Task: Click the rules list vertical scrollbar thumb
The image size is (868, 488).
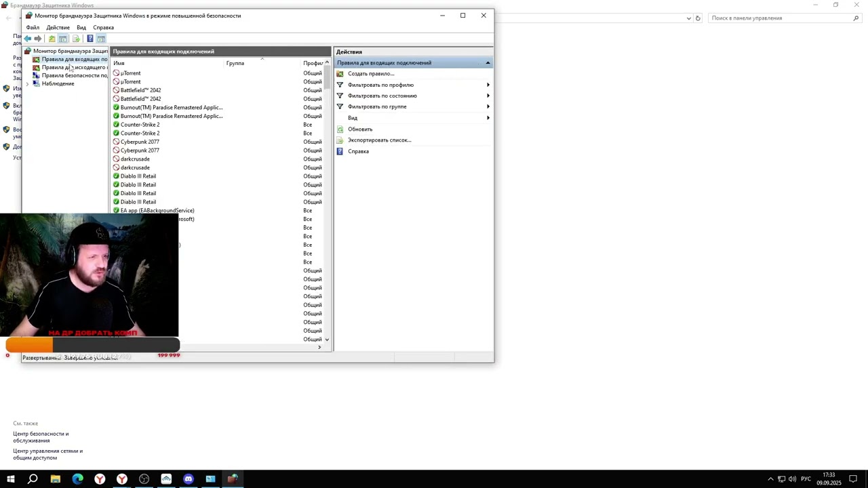Action: [327, 77]
